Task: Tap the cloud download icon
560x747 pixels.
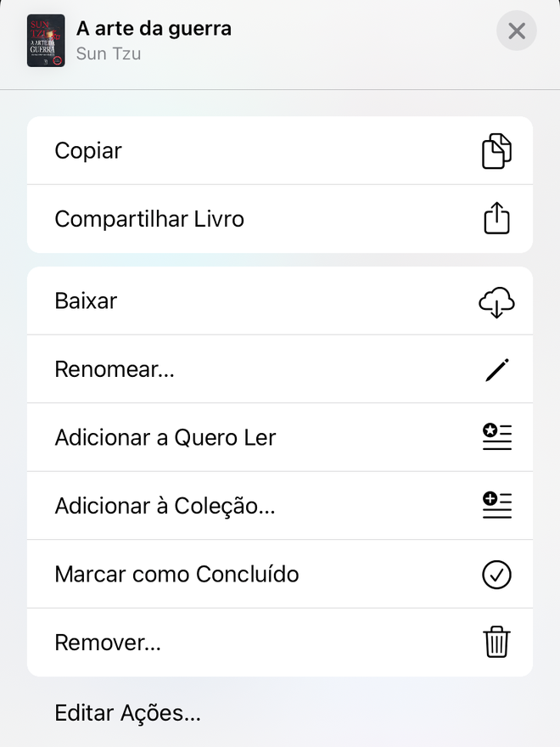Action: (x=496, y=302)
